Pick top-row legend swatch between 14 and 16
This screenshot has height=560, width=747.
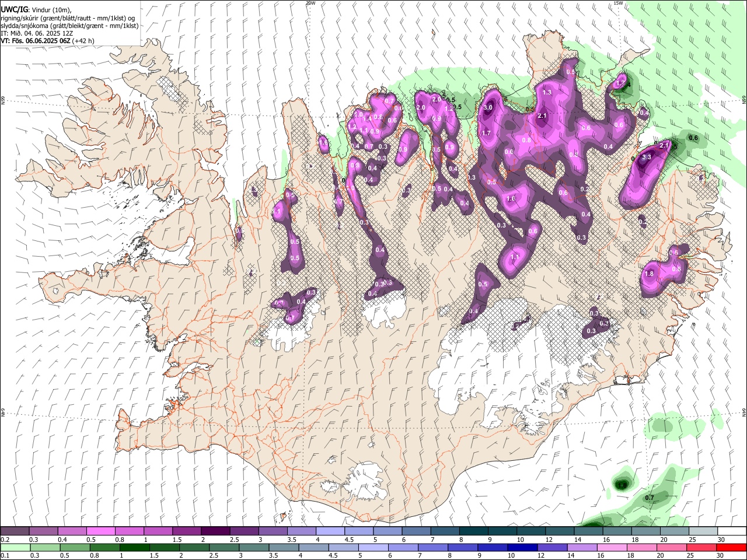point(588,531)
